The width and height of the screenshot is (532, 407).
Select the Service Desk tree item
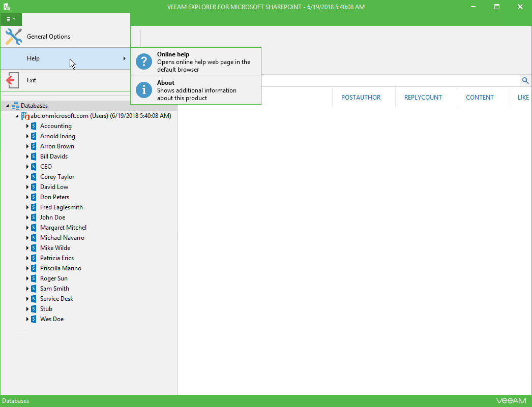(56, 299)
